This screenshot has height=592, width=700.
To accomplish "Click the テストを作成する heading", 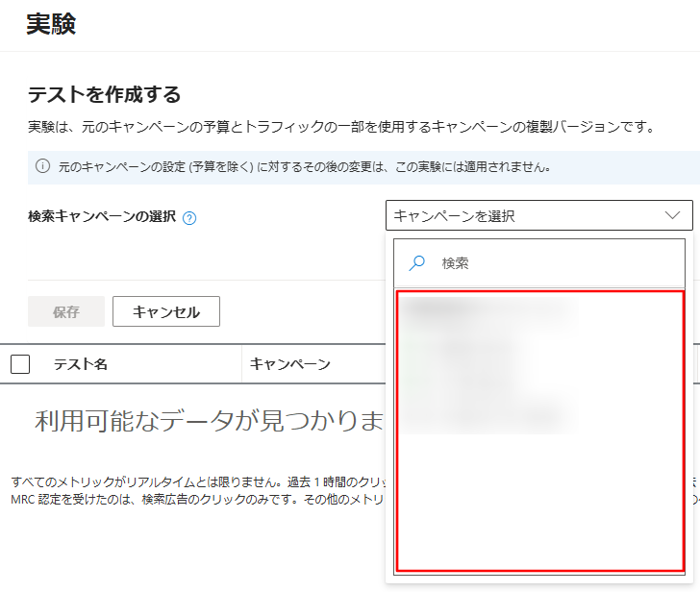I will click(104, 94).
